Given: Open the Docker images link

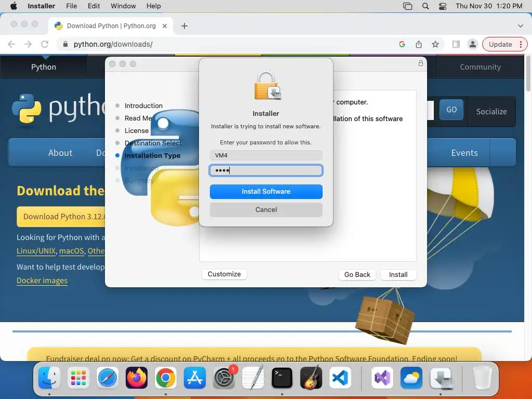Looking at the screenshot, I should pyautogui.click(x=42, y=280).
